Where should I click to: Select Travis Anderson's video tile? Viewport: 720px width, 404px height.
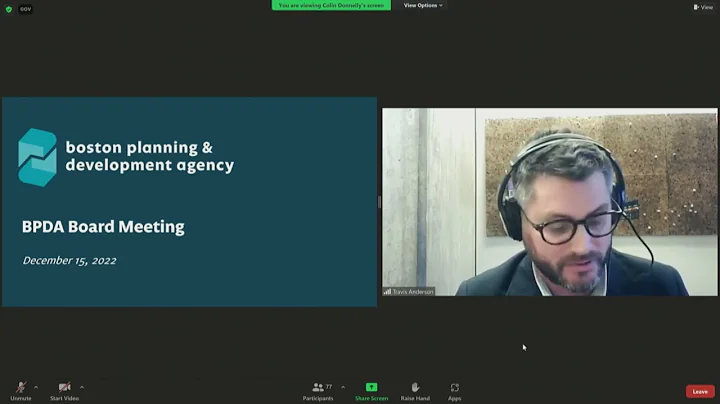(550, 202)
